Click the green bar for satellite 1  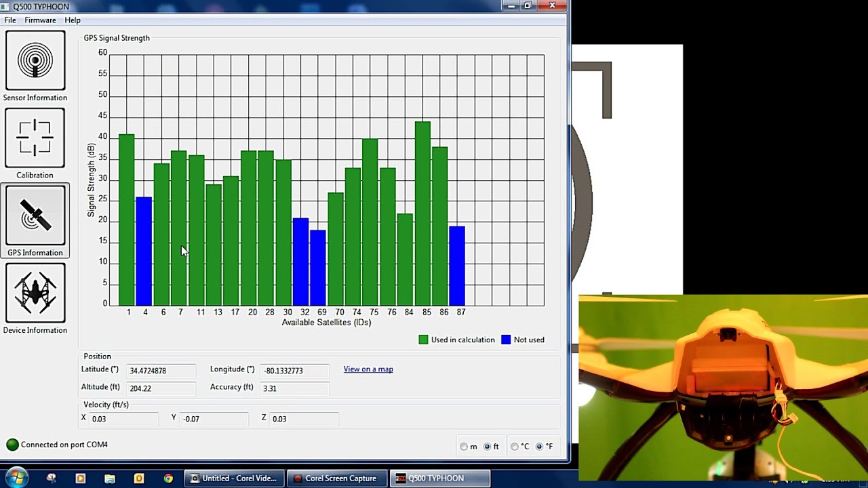[127, 220]
